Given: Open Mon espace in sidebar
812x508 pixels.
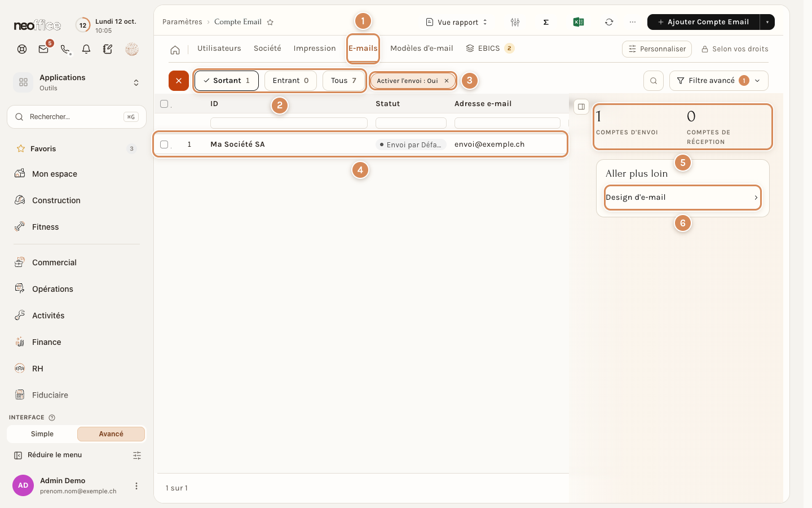Looking at the screenshot, I should pos(77,174).
